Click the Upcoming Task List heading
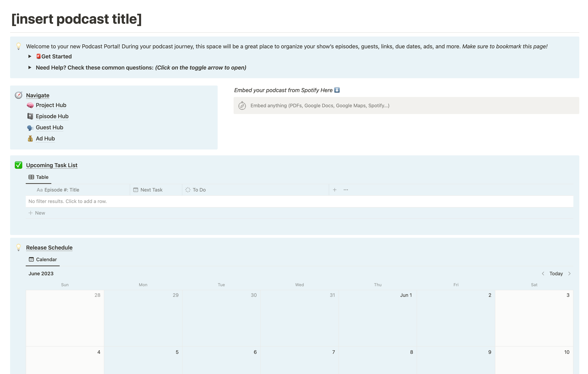588x374 pixels. point(52,165)
